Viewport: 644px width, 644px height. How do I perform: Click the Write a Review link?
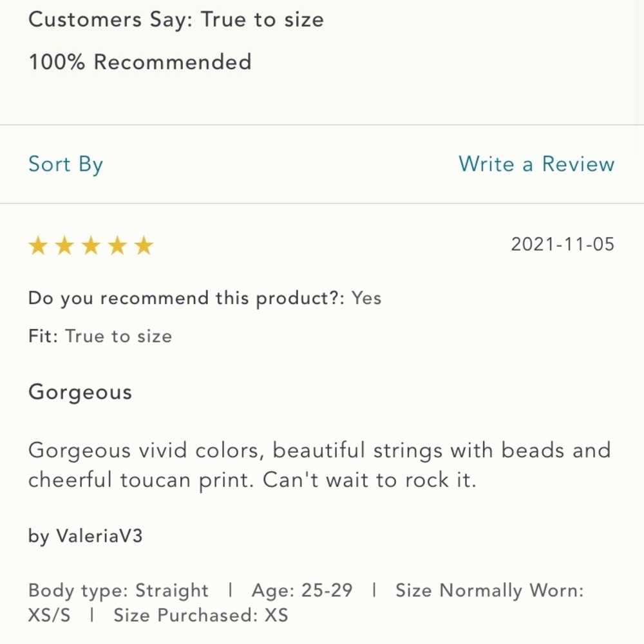[x=536, y=164]
